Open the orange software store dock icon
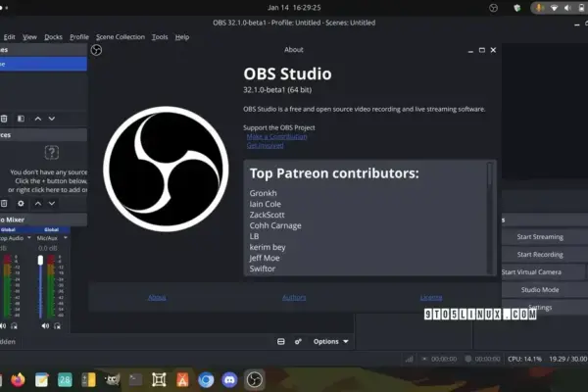Image resolution: width=588 pixels, height=392 pixels. tap(182, 380)
